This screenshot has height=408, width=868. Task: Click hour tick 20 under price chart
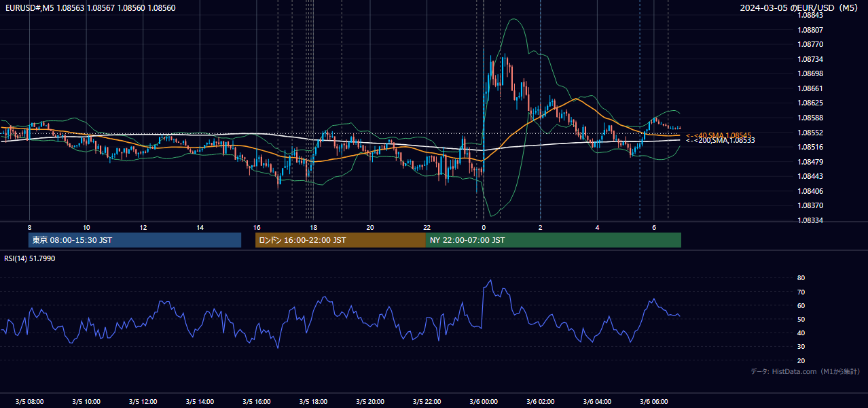tap(370, 227)
